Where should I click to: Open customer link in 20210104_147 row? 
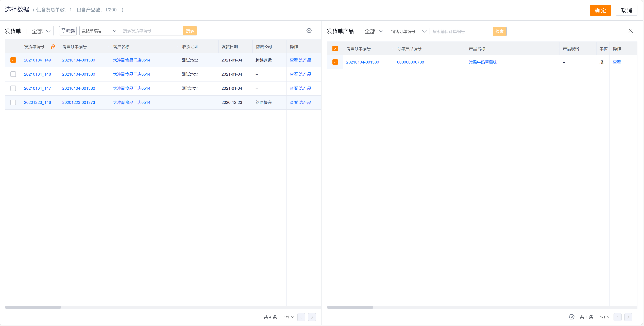tap(131, 88)
